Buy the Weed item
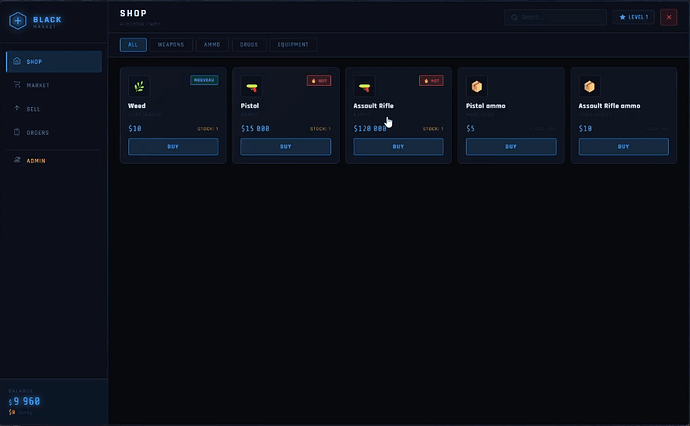690x426 pixels. 173,147
